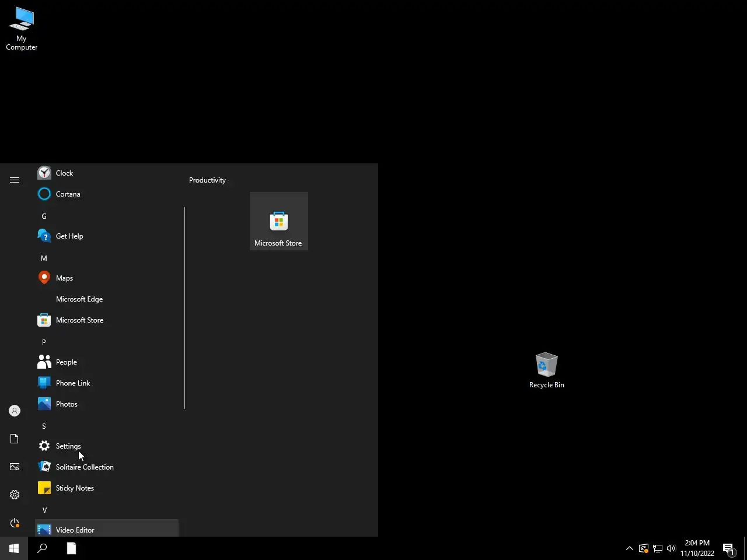Select My Computer desktop icon

22,29
